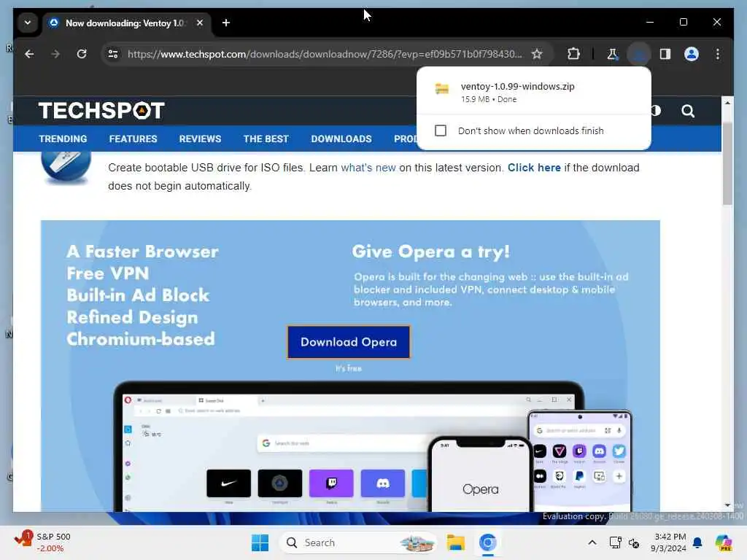747x560 pixels.
Task: Open a new browser tab
Action: tap(226, 23)
